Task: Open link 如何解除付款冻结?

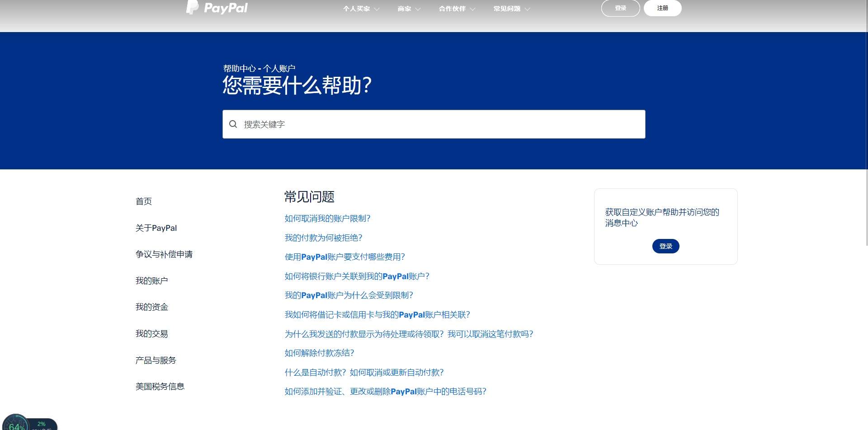Action: tap(320, 353)
